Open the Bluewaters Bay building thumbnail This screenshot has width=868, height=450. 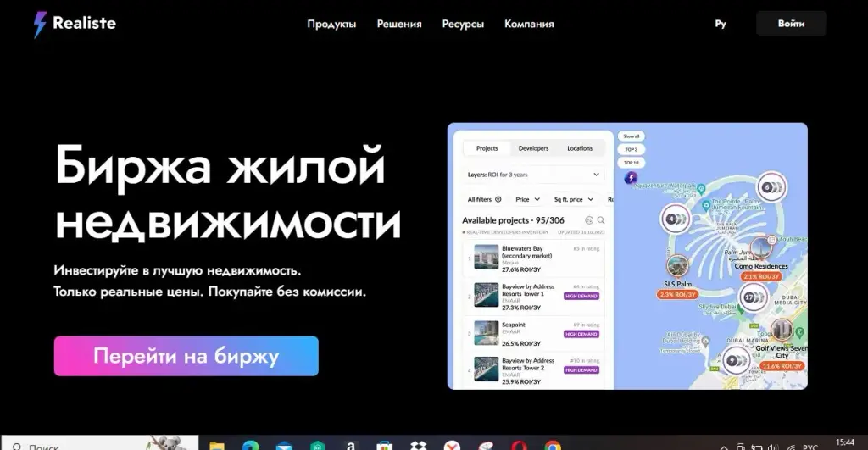[x=486, y=258]
